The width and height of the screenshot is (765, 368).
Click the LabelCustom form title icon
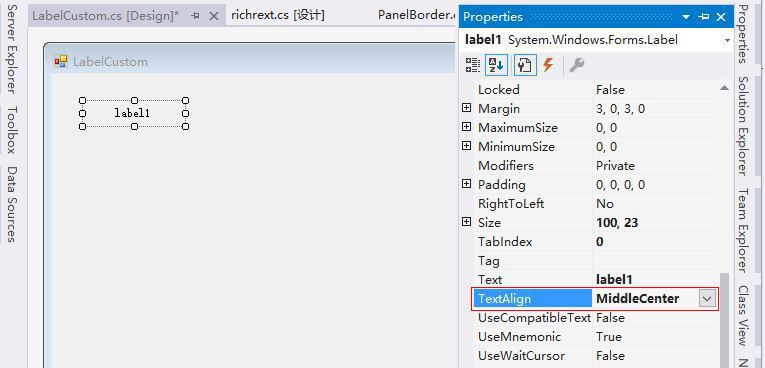click(x=61, y=61)
